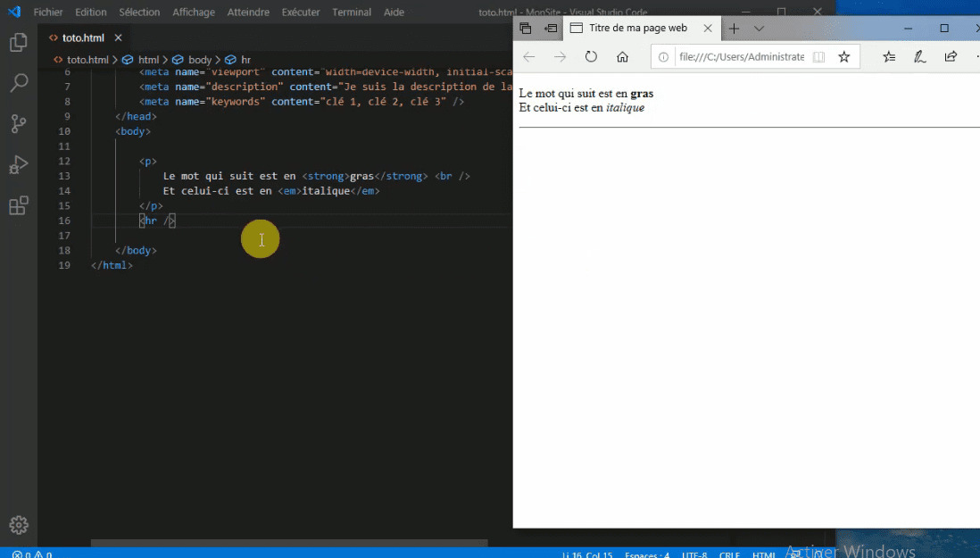This screenshot has width=980, height=558.
Task: Open the Edge favorites hub
Action: pos(889,57)
